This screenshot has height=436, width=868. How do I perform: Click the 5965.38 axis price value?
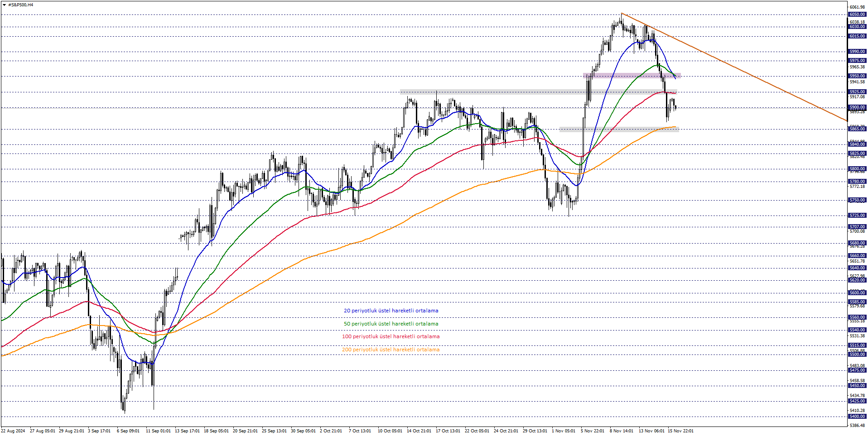pos(858,67)
